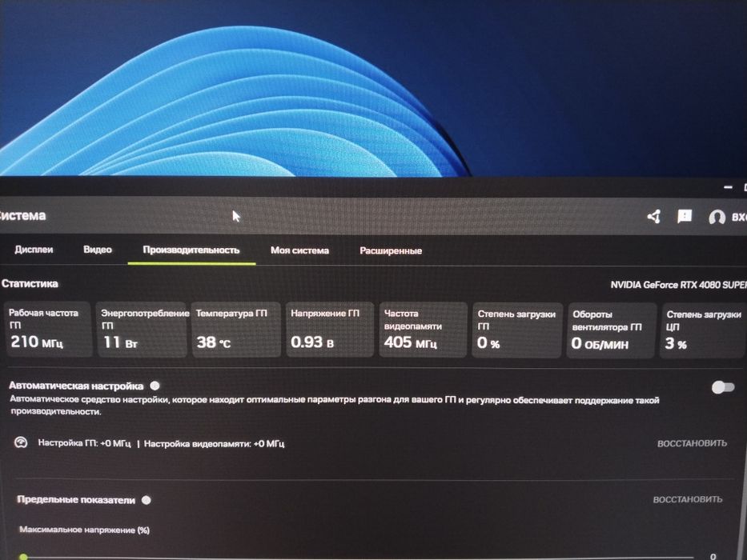Click the NVIDIA GeForce RTX 4080 SUPER label
Viewport: 747px width, 560px height.
678,285
